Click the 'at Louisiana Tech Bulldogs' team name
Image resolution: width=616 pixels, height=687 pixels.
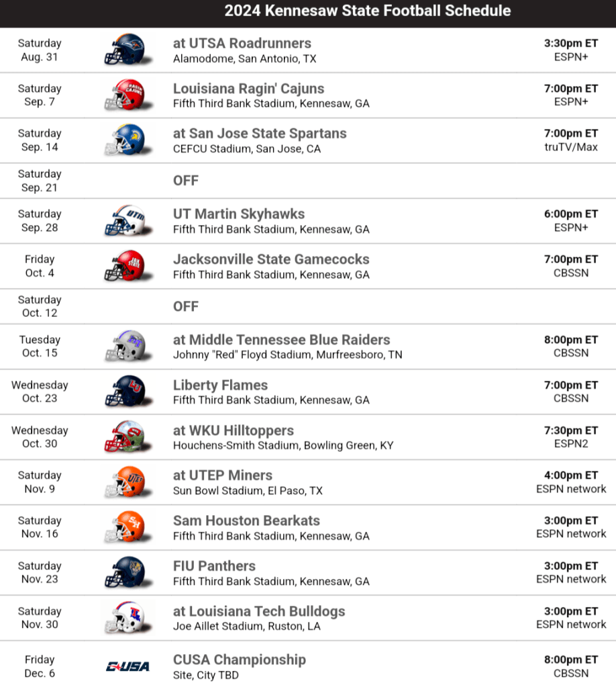click(x=259, y=611)
